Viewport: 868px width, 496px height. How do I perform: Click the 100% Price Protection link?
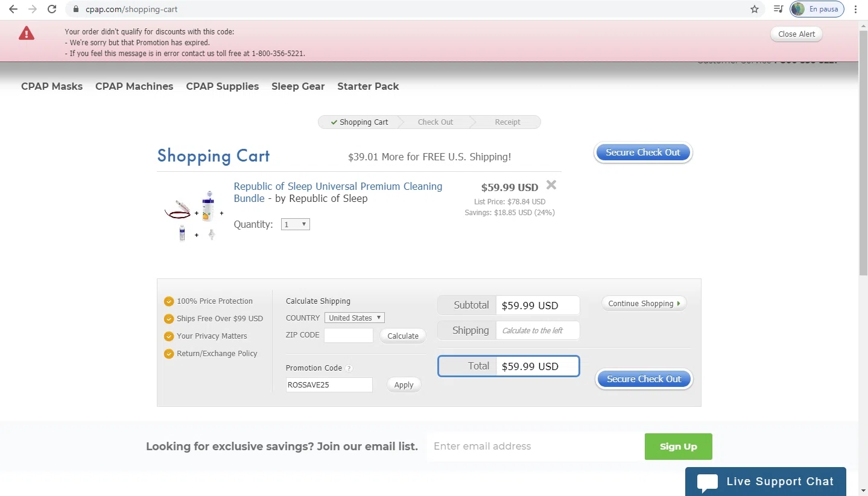(215, 301)
